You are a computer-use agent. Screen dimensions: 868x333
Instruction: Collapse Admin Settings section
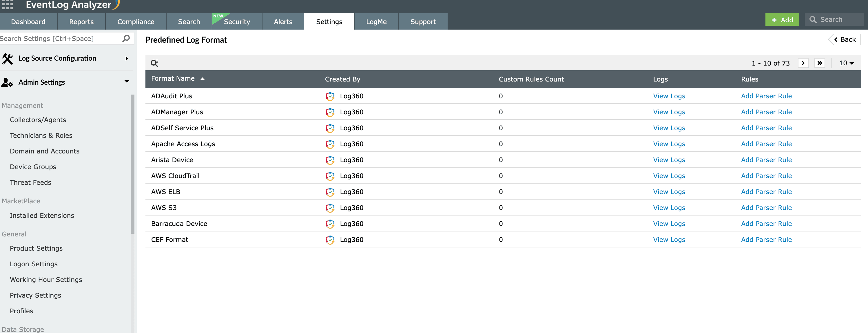tap(127, 81)
